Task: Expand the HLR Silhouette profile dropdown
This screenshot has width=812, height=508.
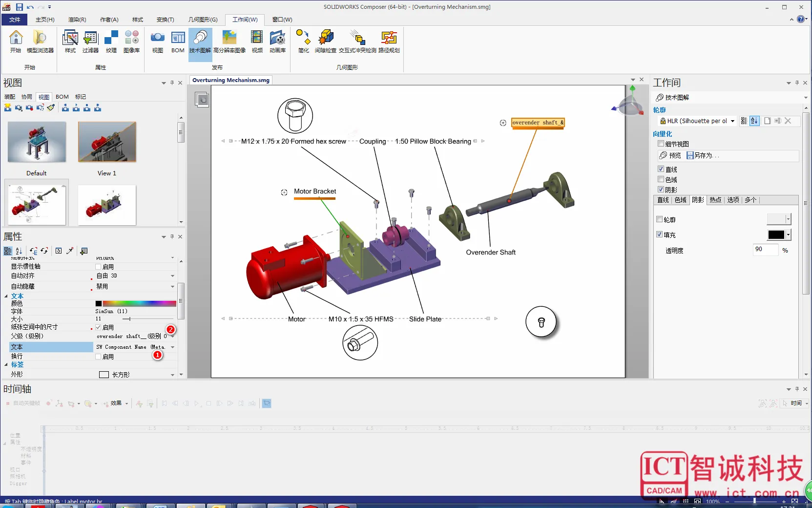Action: pos(732,121)
